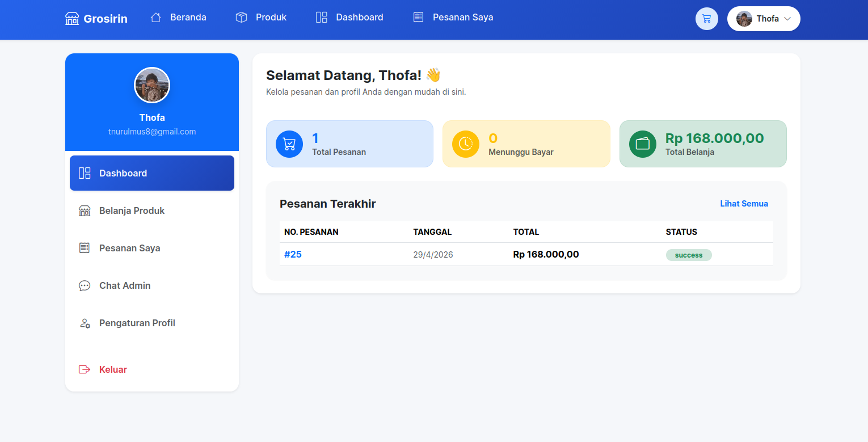Click the shop icon beside Belanja Produk
Image resolution: width=868 pixels, height=442 pixels.
point(85,211)
